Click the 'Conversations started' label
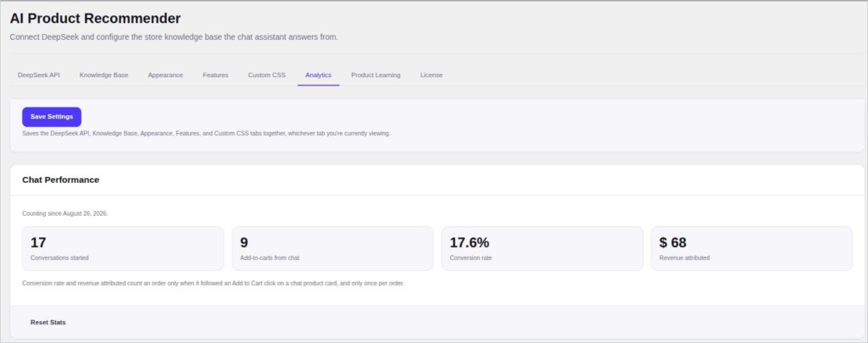This screenshot has height=343, width=868. pos(59,257)
